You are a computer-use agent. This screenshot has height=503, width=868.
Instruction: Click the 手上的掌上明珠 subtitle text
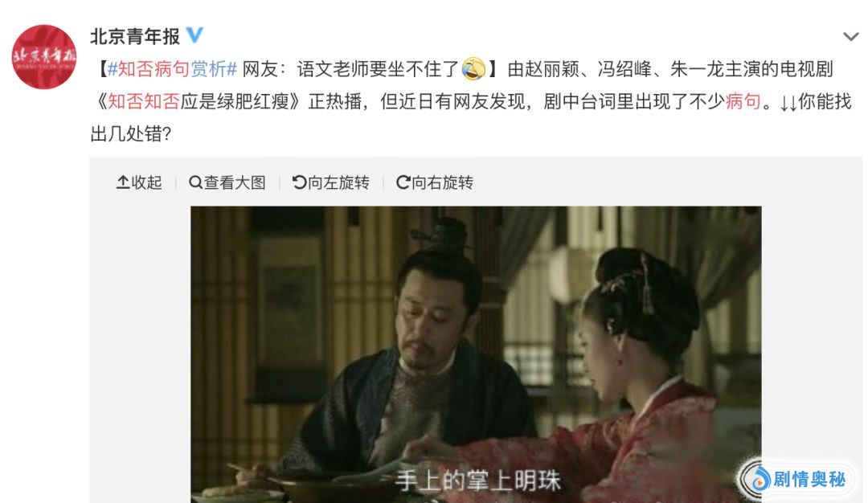point(478,481)
